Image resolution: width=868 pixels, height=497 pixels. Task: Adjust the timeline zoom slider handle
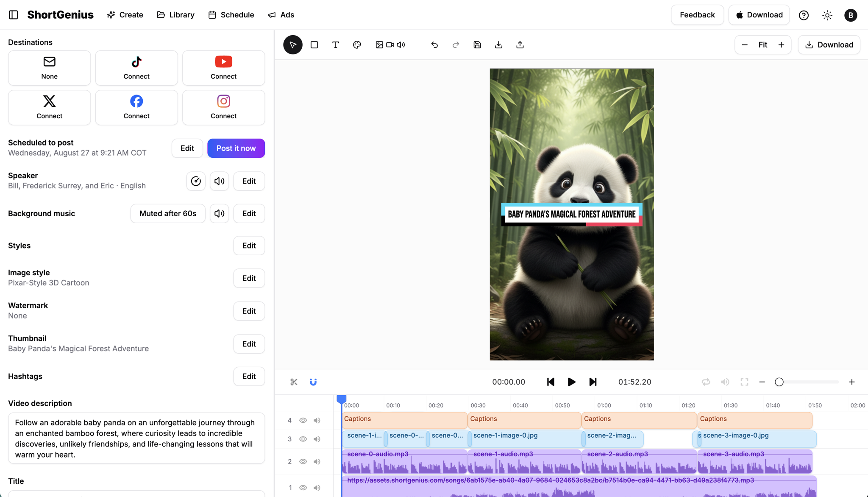coord(779,382)
